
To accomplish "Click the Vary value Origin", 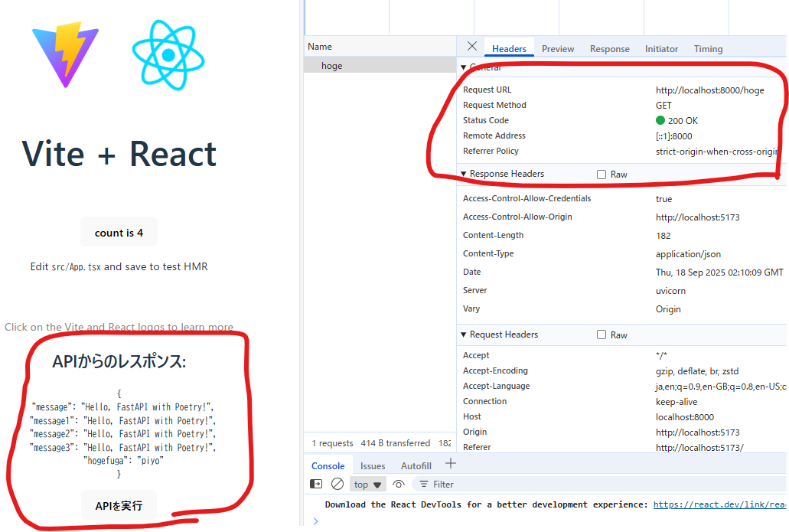I will pos(668,309).
